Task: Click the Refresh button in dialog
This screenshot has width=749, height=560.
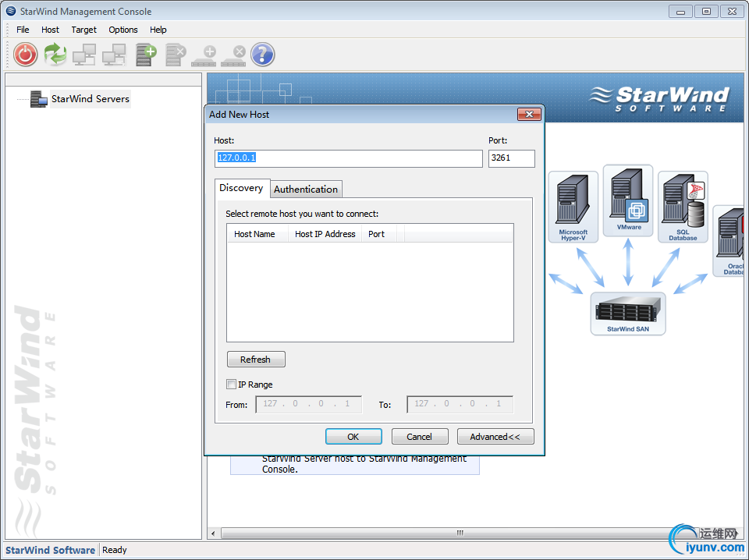Action: [x=256, y=360]
